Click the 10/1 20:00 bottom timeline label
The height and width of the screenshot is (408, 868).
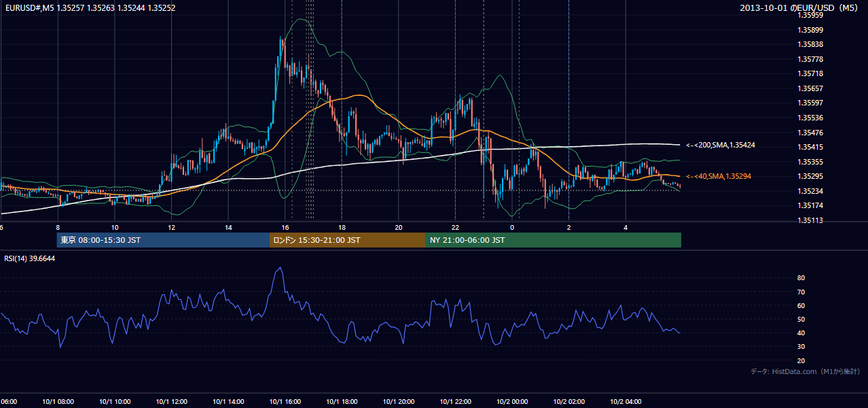pos(399,401)
